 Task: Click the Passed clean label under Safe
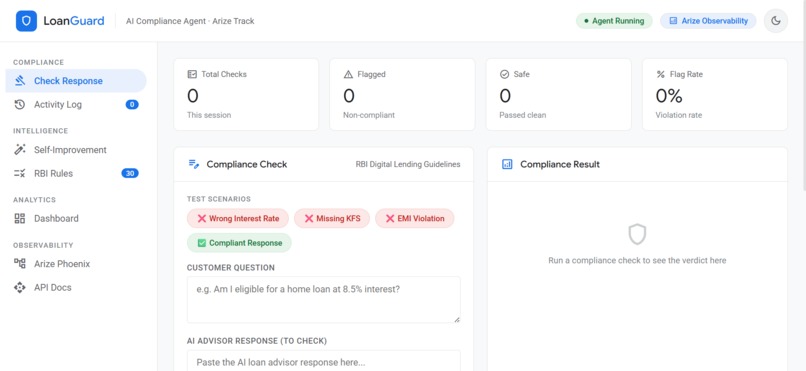point(523,115)
